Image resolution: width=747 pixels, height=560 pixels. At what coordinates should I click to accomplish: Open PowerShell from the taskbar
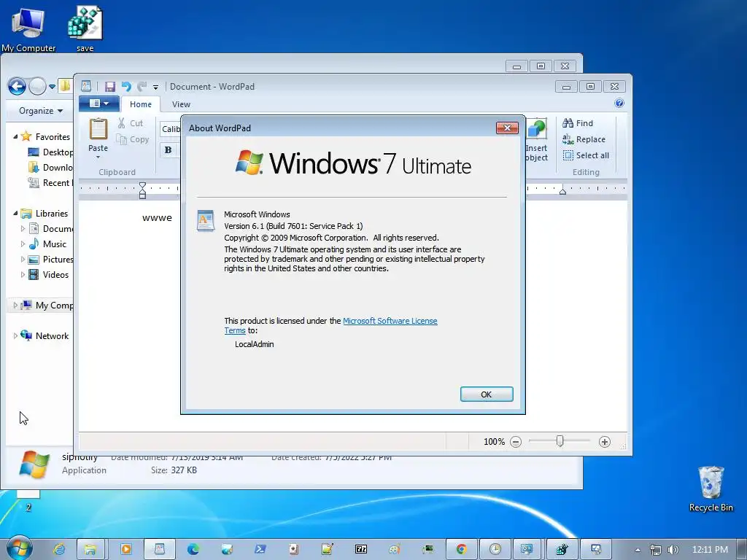tap(260, 550)
